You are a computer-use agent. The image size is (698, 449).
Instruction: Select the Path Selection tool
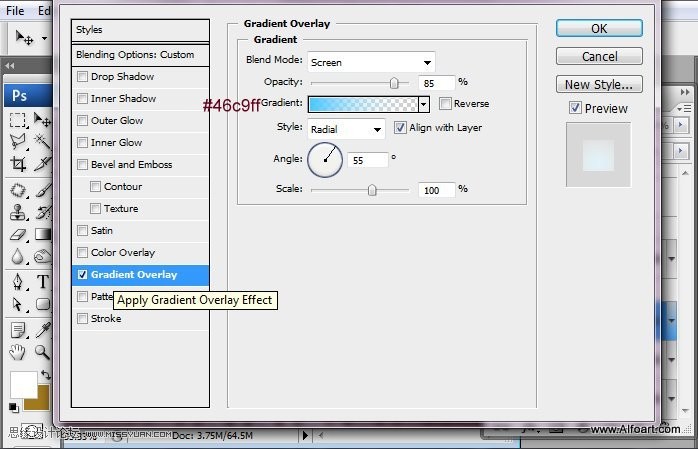(18, 304)
